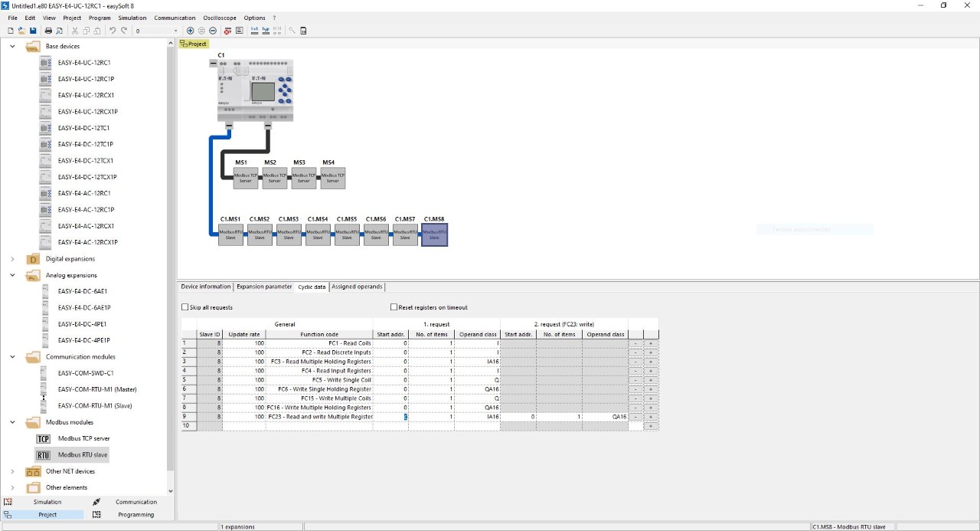Switch to Expansion parameter tab
Screen dimensions: 980x531
coord(264,287)
